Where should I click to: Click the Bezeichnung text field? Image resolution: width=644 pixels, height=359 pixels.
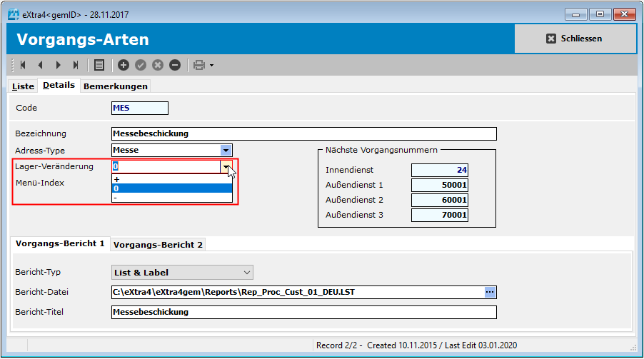303,133
